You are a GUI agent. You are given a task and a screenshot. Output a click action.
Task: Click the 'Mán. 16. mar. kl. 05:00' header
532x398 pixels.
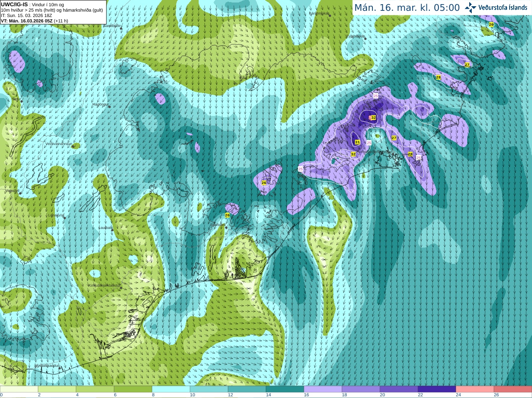tap(407, 7)
